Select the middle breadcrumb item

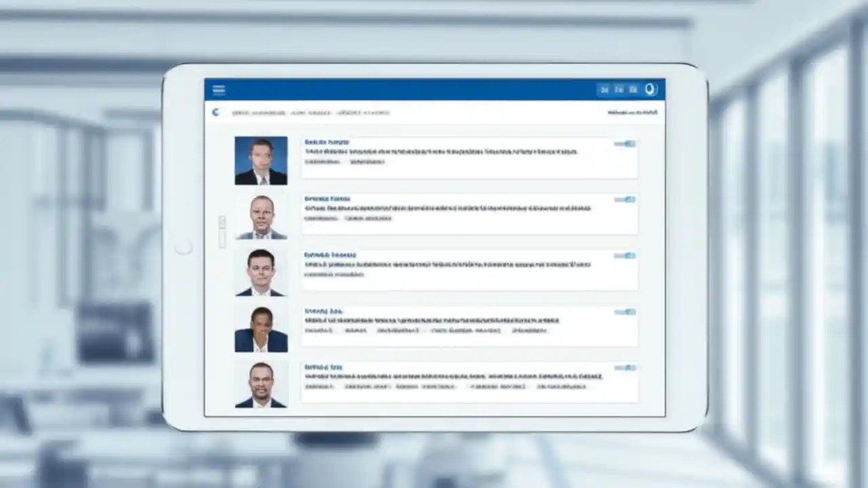coord(310,113)
